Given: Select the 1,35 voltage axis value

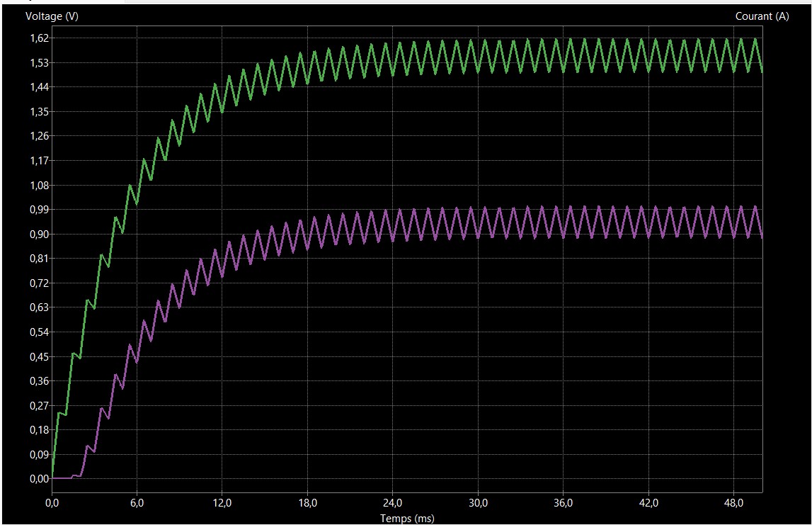Looking at the screenshot, I should click(40, 111).
